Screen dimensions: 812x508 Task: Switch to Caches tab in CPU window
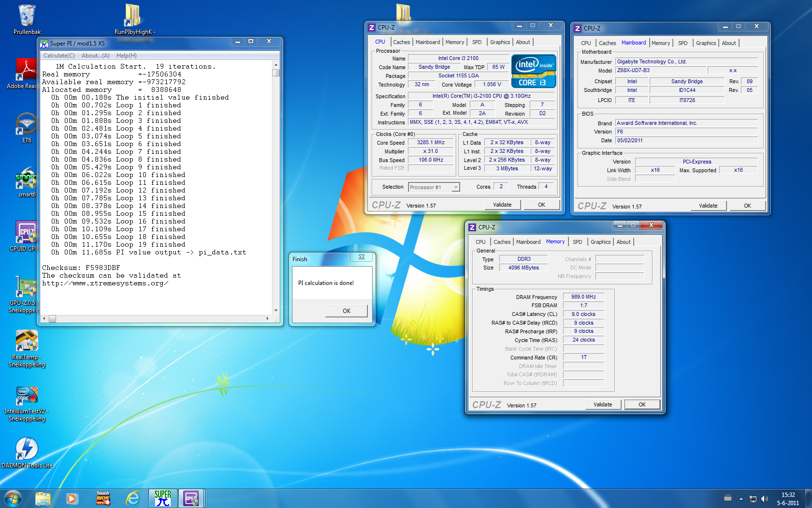tap(401, 42)
